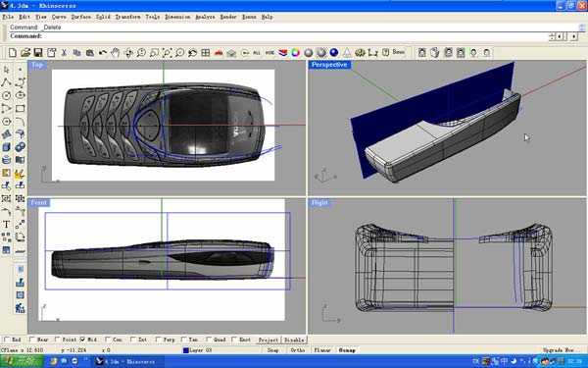Save the model with floppy icon
This screenshot has width=588, height=368.
pyautogui.click(x=38, y=53)
